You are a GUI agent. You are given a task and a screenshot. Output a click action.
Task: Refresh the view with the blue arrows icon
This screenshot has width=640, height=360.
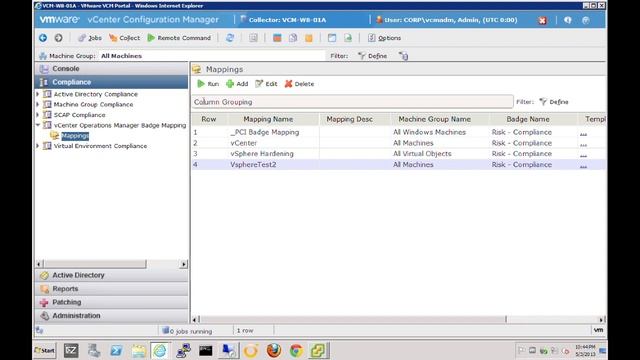230,38
